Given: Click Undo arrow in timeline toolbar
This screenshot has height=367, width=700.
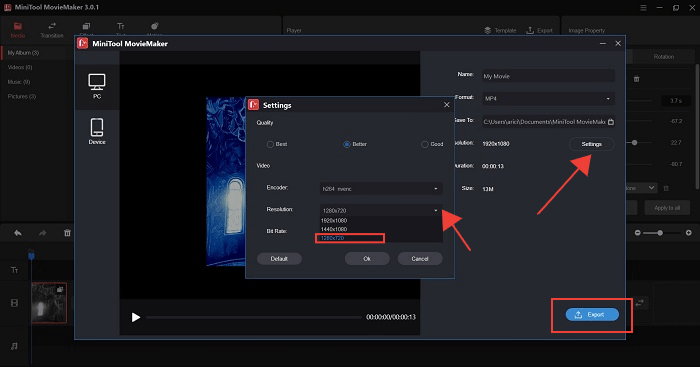Looking at the screenshot, I should (18, 233).
